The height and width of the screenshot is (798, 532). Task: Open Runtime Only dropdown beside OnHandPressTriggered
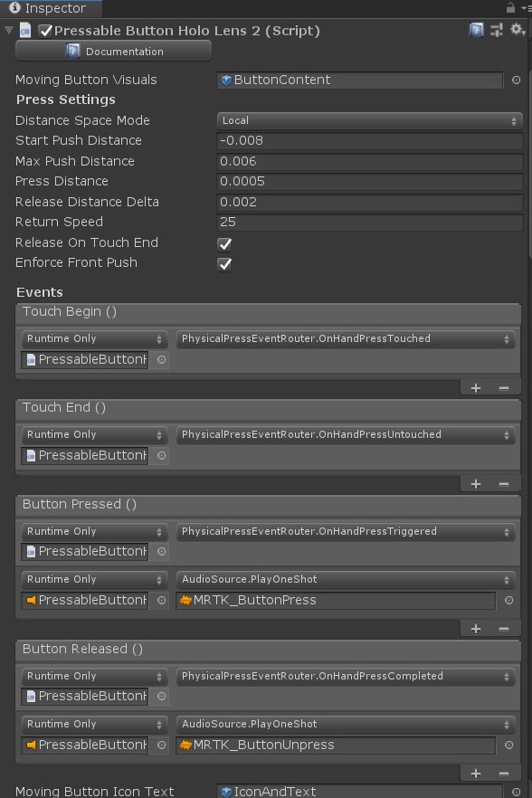point(95,531)
